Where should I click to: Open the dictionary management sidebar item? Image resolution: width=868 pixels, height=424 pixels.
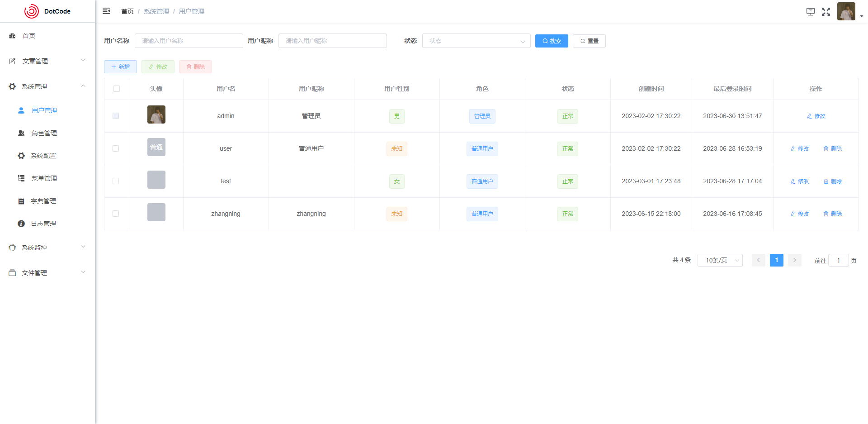(x=43, y=201)
